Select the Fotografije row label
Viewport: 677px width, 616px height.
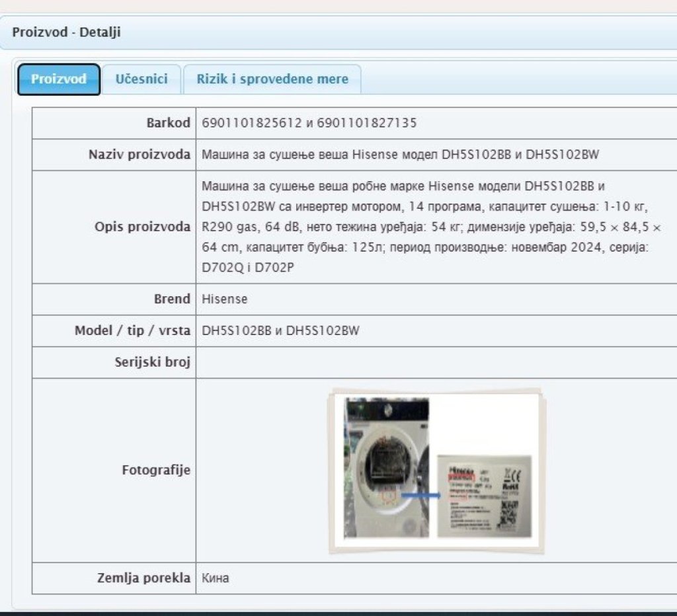156,470
